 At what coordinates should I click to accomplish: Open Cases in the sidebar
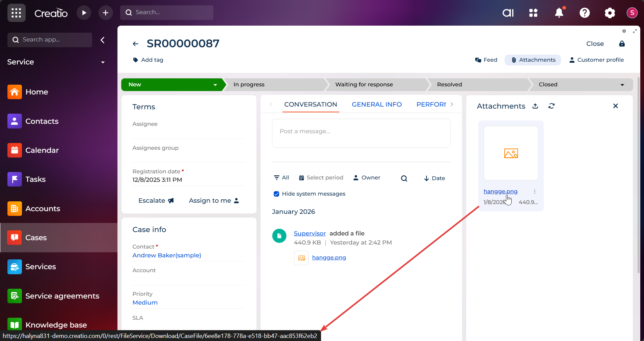click(36, 237)
